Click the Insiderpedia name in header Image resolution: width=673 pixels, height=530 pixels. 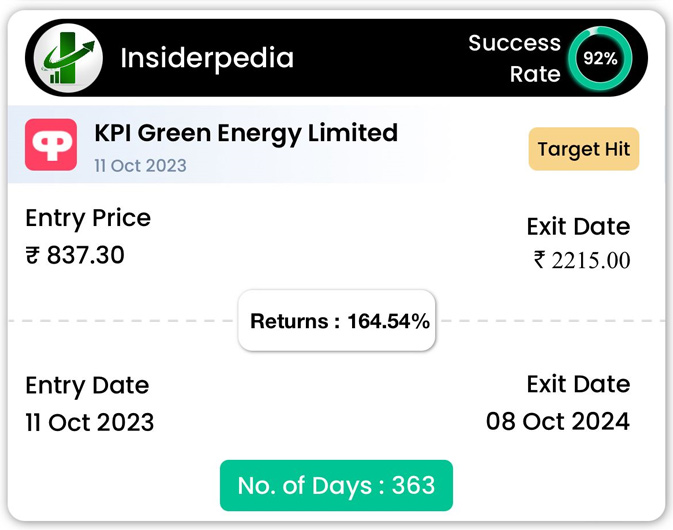coord(207,58)
